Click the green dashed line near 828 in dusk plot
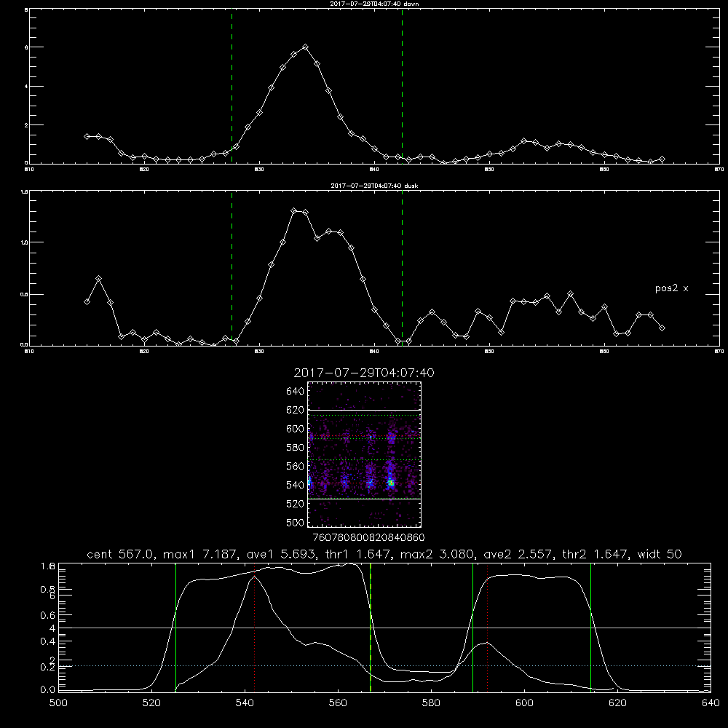 pyautogui.click(x=232, y=268)
